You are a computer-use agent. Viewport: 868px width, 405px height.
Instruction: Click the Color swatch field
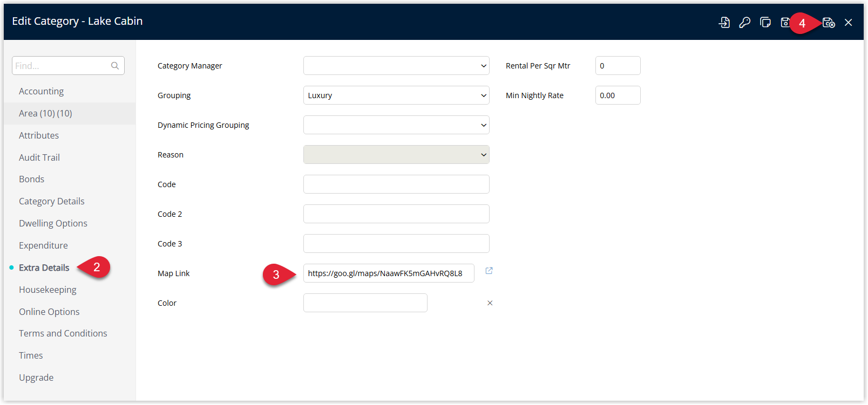(365, 303)
